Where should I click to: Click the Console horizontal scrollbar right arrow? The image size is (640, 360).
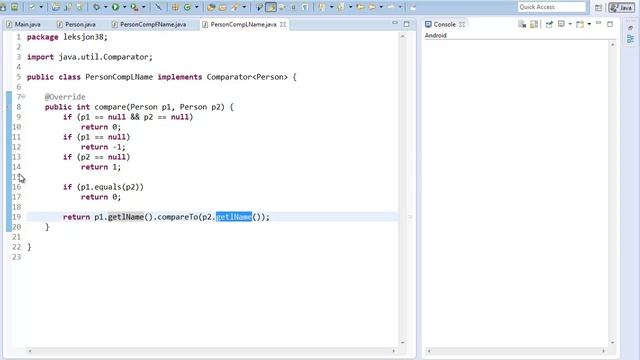click(603, 351)
